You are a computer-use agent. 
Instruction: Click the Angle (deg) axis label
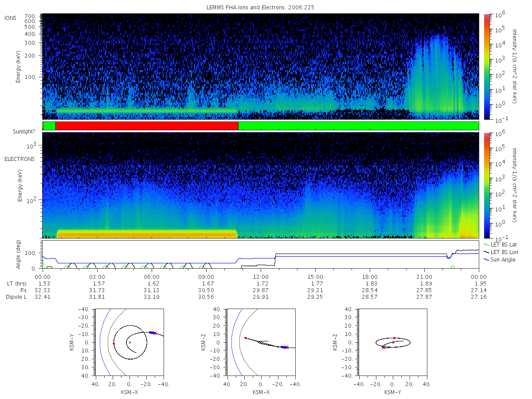20,254
